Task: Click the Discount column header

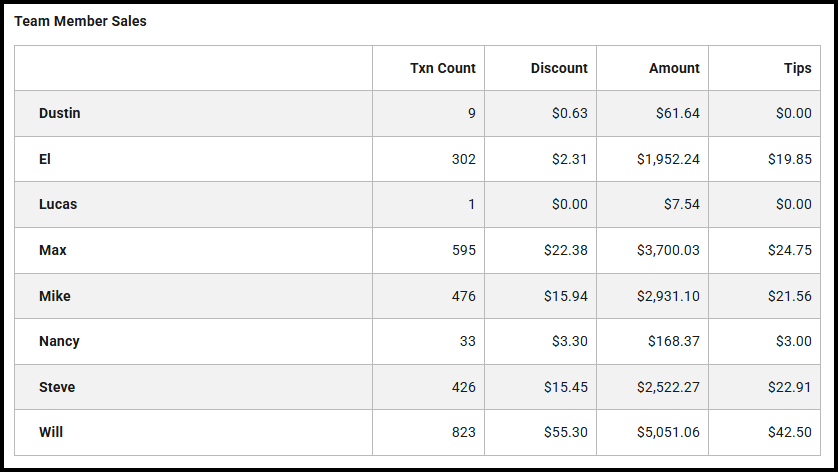Action: [x=559, y=68]
